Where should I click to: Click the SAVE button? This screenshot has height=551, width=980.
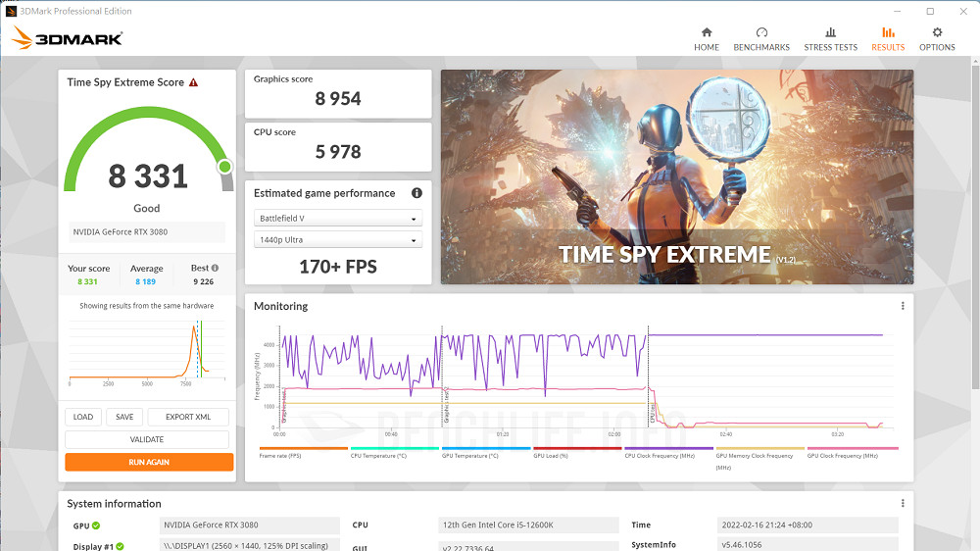pyautogui.click(x=124, y=417)
